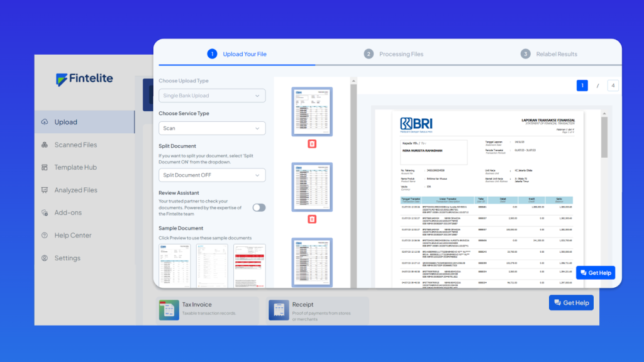
Task: Enable the Review Assistant toggle
Action: point(258,207)
